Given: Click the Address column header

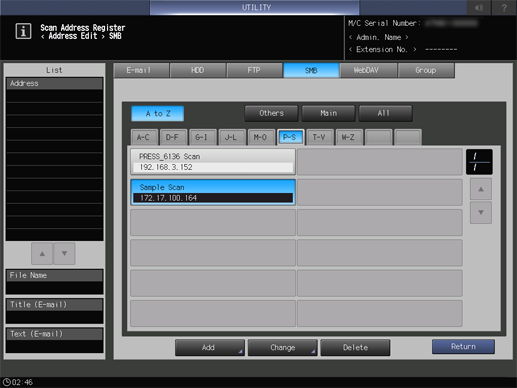Looking at the screenshot, I should (54, 83).
